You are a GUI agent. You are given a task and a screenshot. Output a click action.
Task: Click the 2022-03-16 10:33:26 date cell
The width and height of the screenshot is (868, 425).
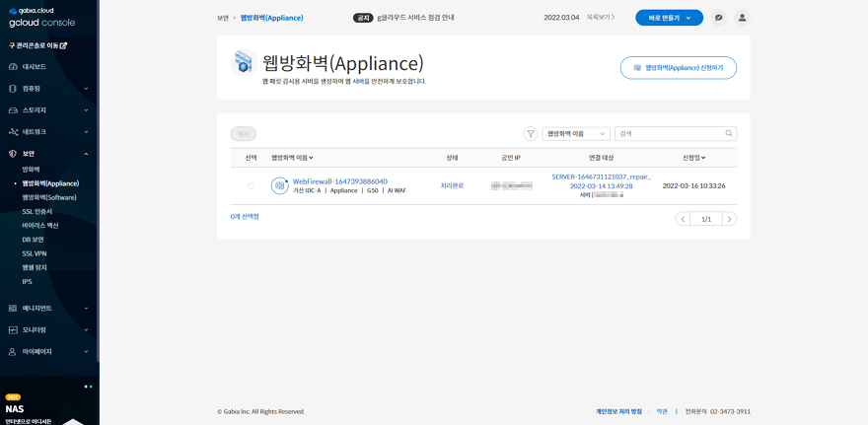click(693, 186)
